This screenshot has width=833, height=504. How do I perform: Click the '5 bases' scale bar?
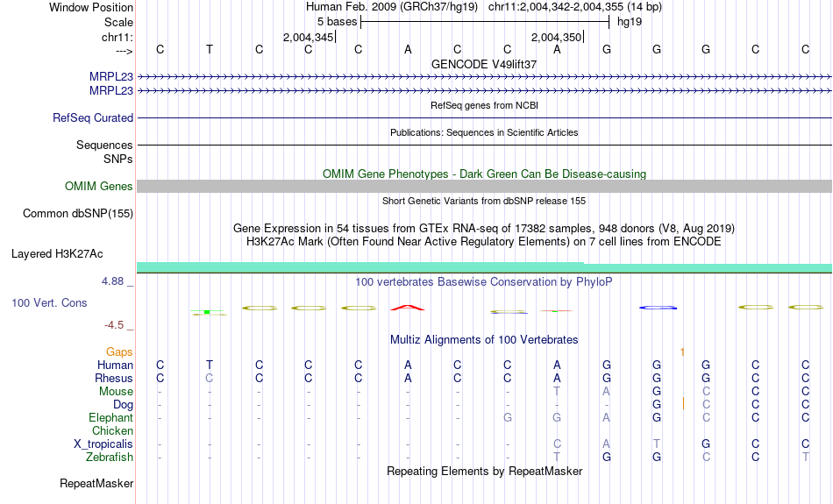[x=485, y=22]
